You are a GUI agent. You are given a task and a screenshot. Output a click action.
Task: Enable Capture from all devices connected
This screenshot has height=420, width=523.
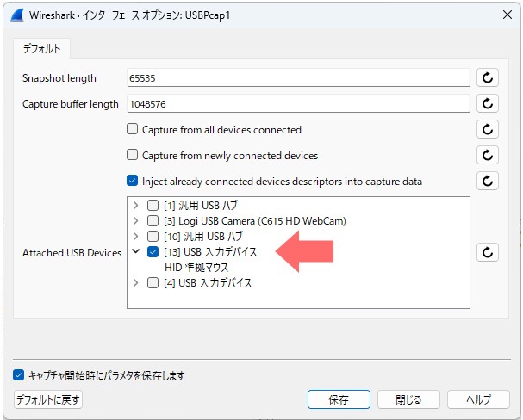tap(133, 130)
